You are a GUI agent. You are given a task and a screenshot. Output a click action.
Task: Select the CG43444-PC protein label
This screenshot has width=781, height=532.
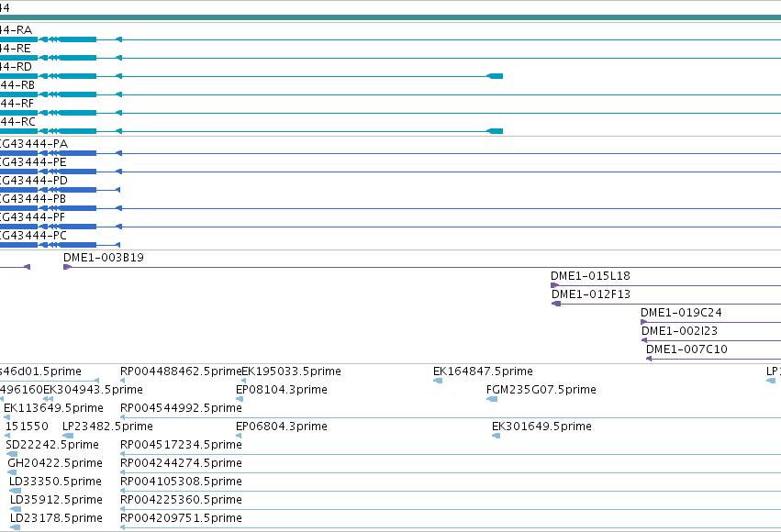click(33, 237)
